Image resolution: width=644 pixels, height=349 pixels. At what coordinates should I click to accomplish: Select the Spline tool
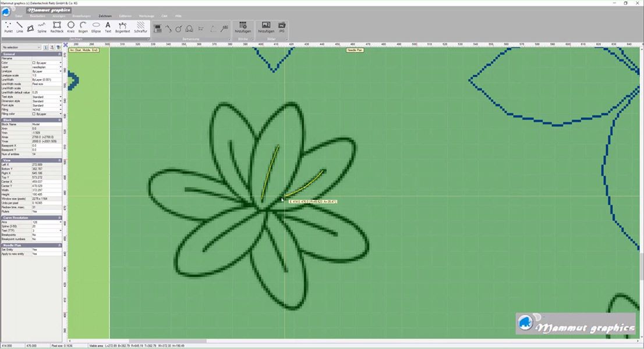pyautogui.click(x=42, y=27)
